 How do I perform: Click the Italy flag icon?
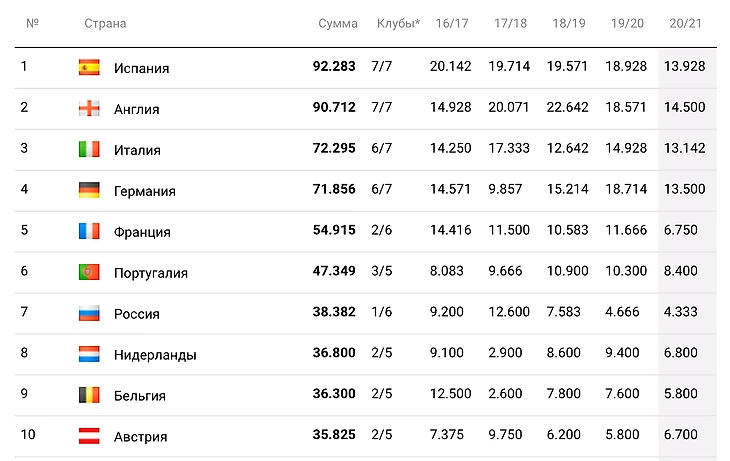[89, 150]
